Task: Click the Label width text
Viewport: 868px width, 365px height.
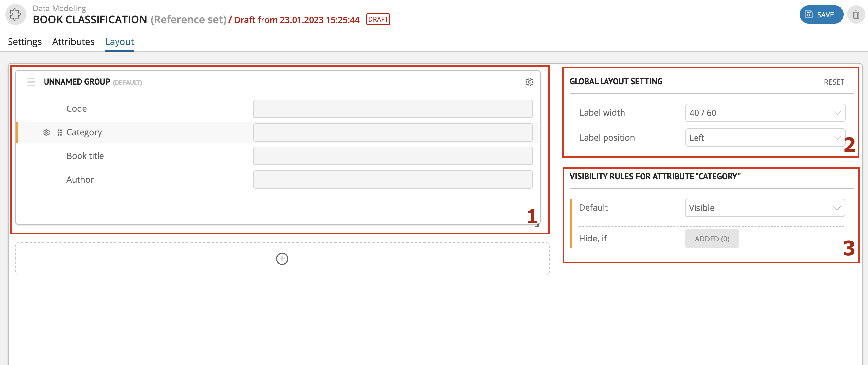Action: [602, 113]
